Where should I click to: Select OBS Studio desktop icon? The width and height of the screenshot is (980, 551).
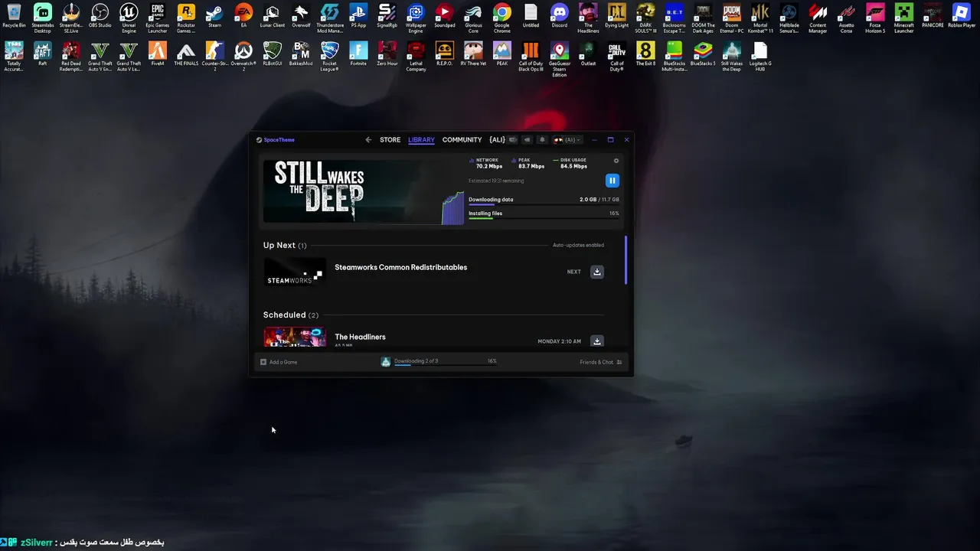100,17
